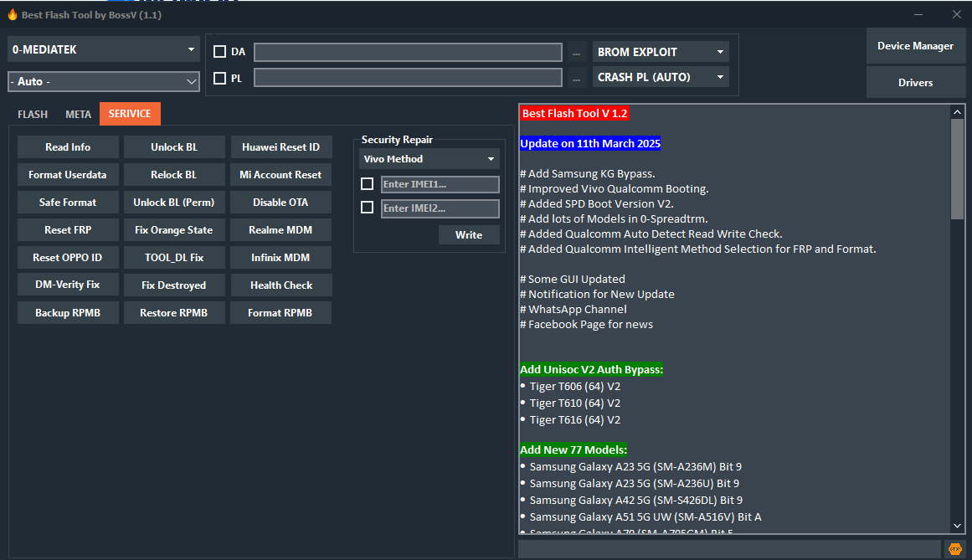Click Format Userdata button

click(x=68, y=175)
